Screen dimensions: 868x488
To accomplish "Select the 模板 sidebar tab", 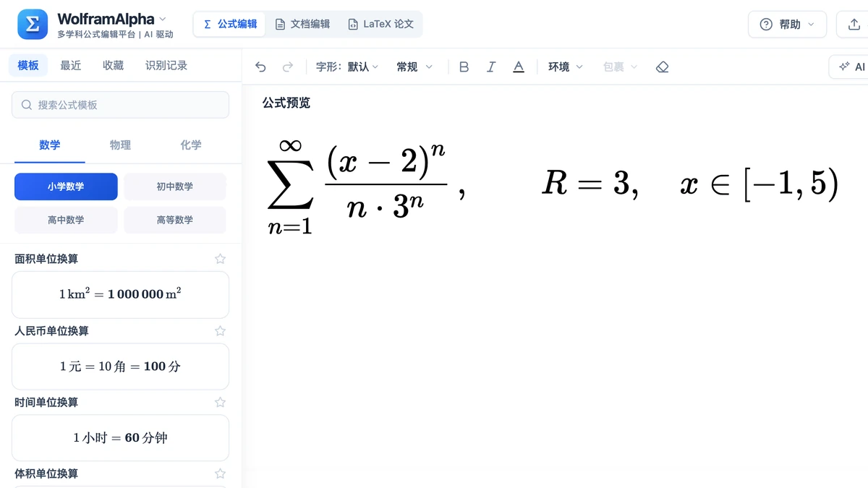I will [x=28, y=65].
